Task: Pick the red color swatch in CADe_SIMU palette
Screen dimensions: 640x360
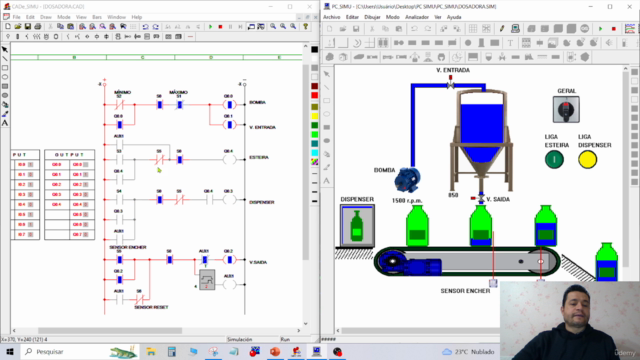Action: pyautogui.click(x=314, y=96)
